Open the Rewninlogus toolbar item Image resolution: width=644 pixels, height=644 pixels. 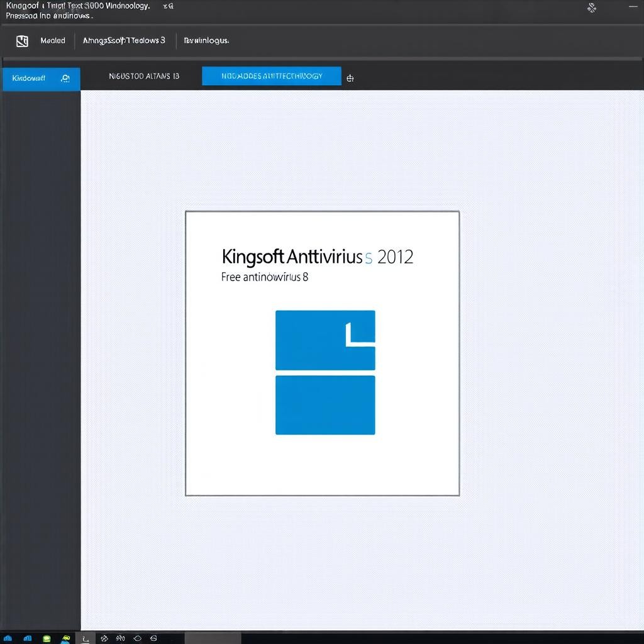coord(206,41)
